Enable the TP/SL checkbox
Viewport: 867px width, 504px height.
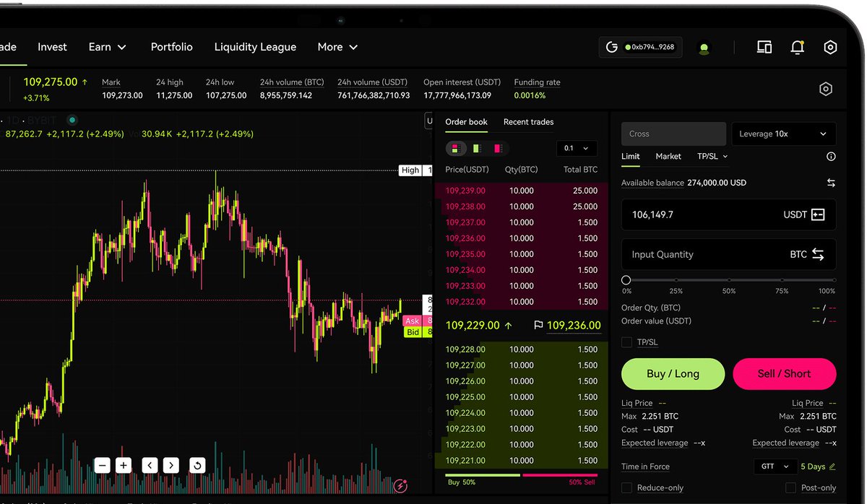coord(626,342)
